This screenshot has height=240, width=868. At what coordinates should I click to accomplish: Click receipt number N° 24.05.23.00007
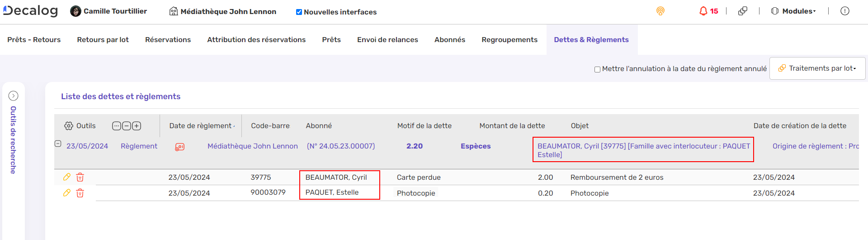[341, 146]
